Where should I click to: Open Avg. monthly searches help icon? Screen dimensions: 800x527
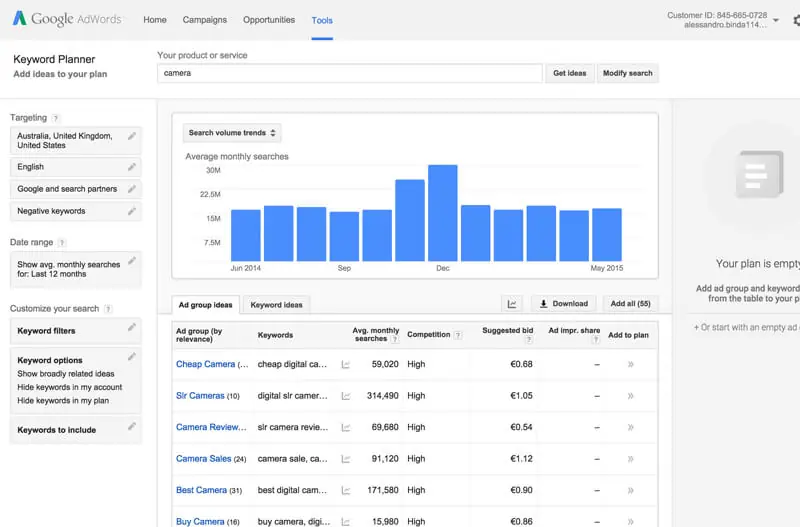[x=394, y=339]
